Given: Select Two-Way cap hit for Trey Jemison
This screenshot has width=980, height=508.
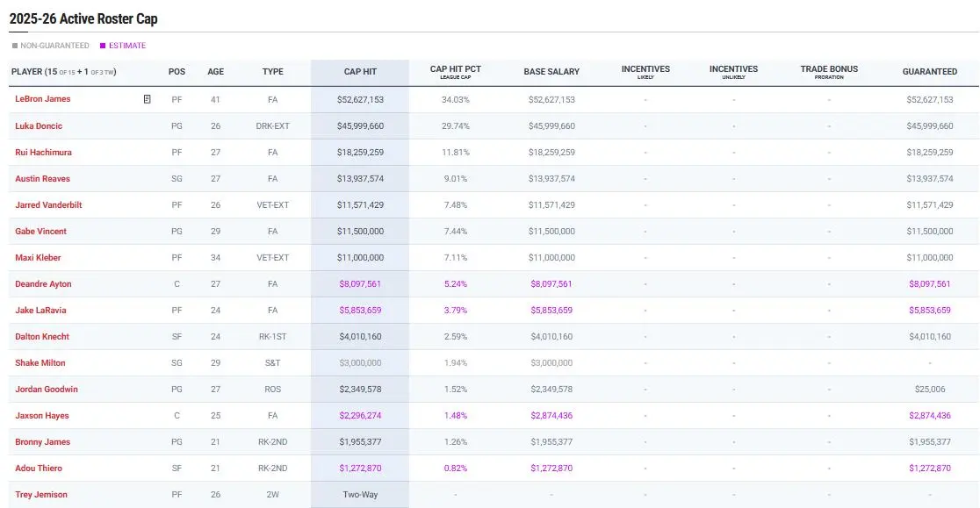Looking at the screenshot, I should pyautogui.click(x=360, y=494).
